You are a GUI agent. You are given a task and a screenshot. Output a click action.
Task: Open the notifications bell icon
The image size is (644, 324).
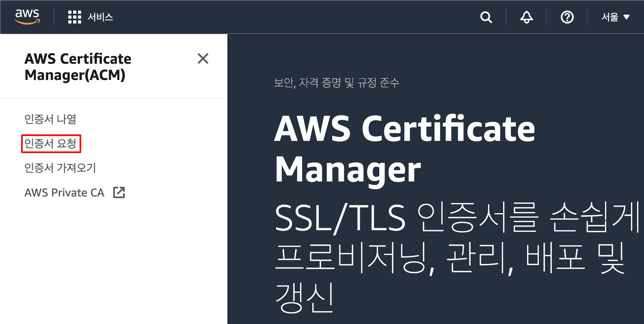coord(527,17)
